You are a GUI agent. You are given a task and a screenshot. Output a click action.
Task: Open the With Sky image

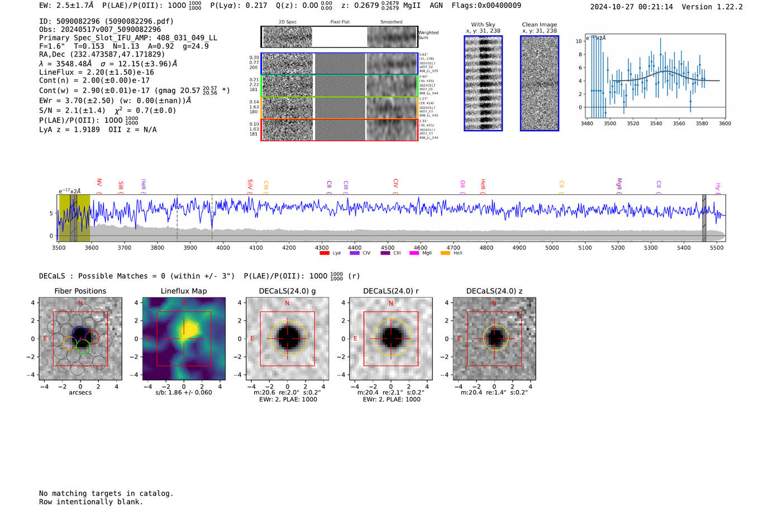tap(483, 83)
